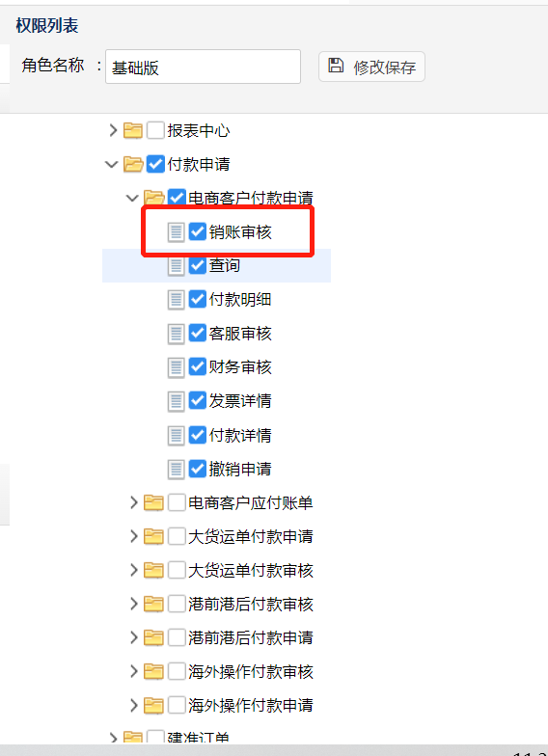Click the folder icon beside 海外操作付款申请

[153, 706]
